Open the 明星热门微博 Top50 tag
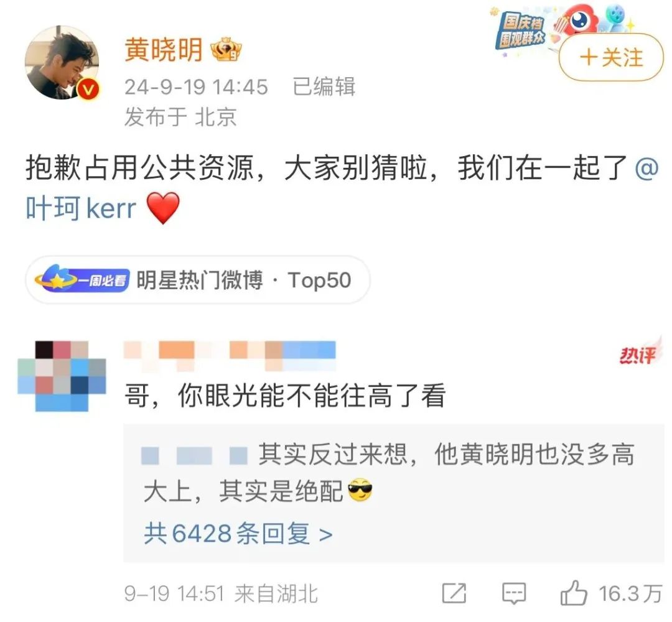Screen dimensions: 672x622 [198, 280]
